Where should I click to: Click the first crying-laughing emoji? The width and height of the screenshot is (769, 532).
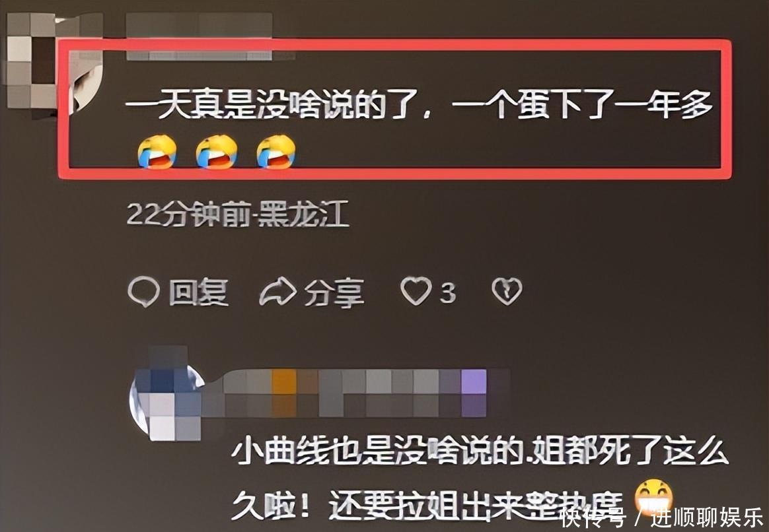[x=157, y=152]
